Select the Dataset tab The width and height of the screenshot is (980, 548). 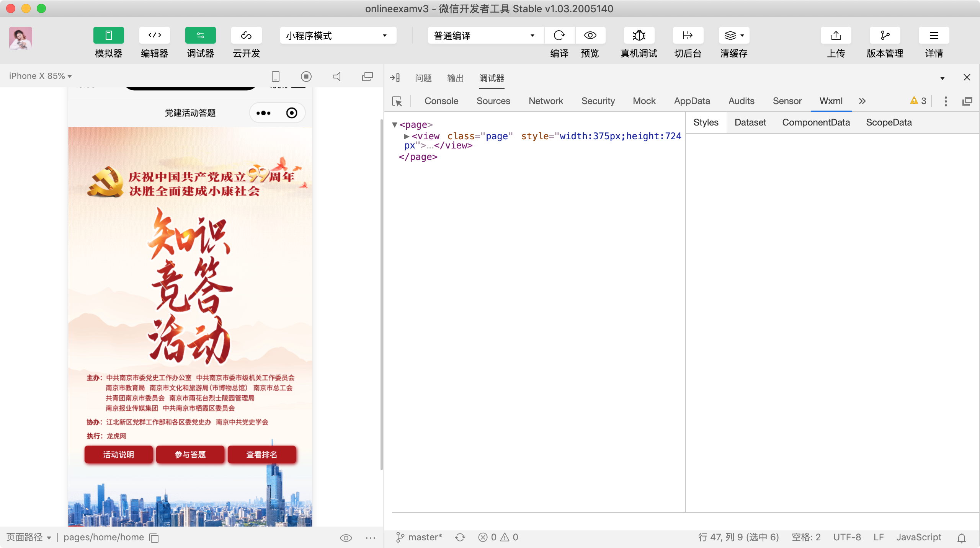pyautogui.click(x=750, y=122)
